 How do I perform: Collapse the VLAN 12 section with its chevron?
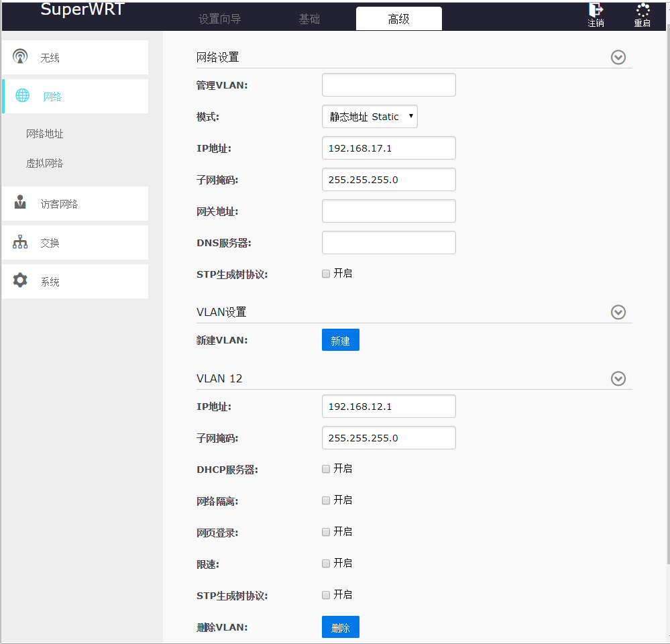coord(618,378)
